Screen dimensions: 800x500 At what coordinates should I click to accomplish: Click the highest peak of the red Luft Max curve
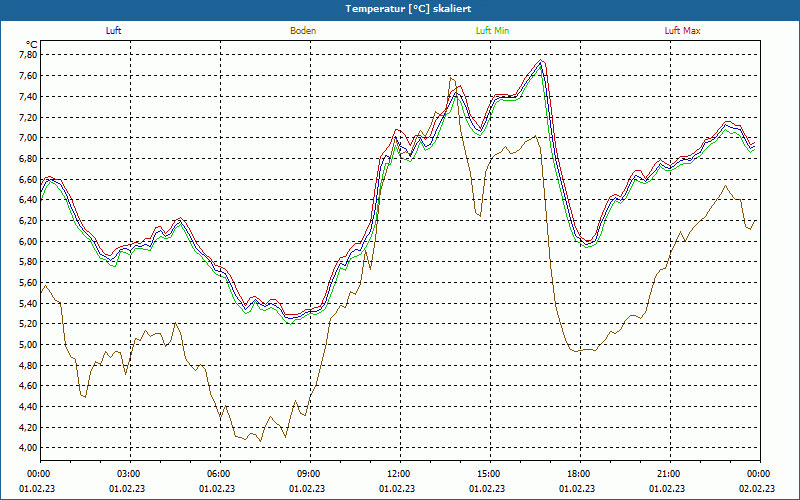(542, 60)
